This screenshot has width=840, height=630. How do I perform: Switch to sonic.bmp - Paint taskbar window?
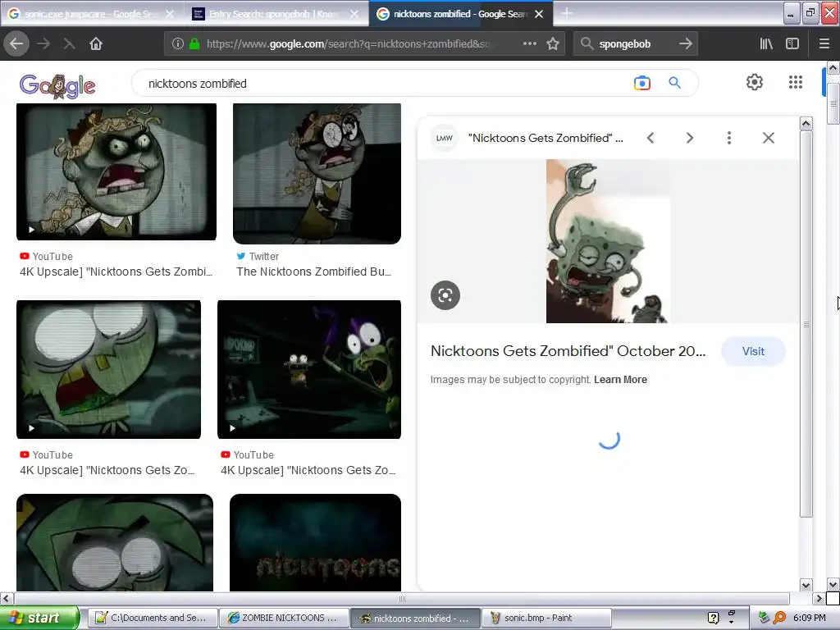pos(546,618)
